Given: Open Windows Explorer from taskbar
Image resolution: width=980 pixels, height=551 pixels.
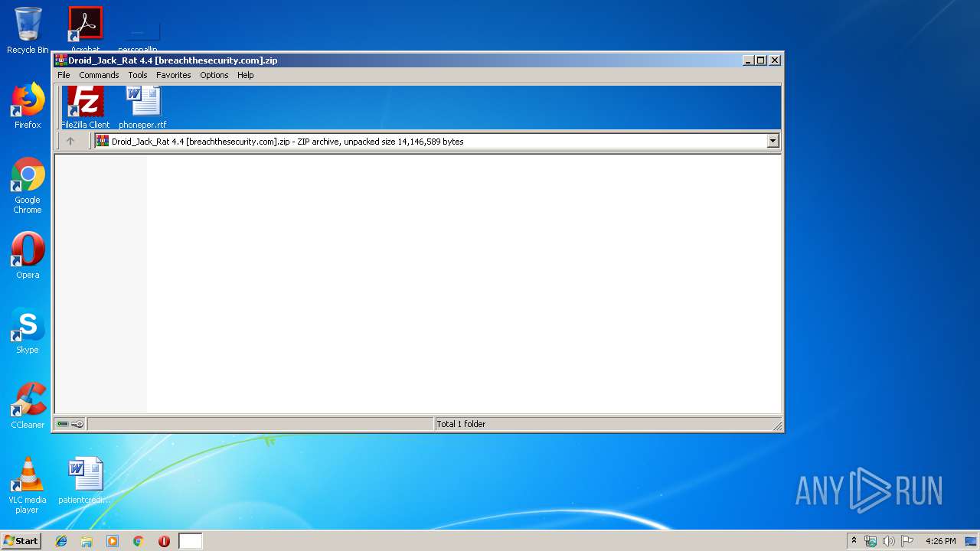Looking at the screenshot, I should point(87,541).
